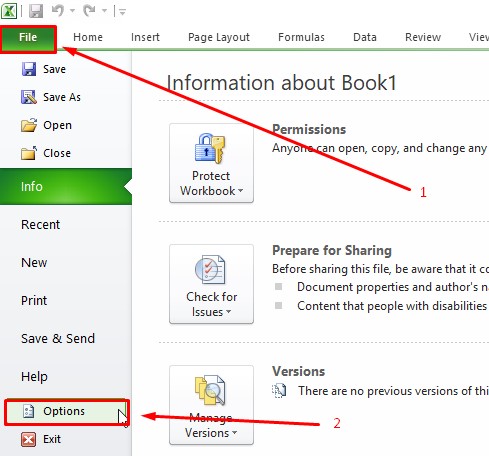Click the Excel application icon in title bar
The image size is (489, 456).
pyautogui.click(x=9, y=11)
